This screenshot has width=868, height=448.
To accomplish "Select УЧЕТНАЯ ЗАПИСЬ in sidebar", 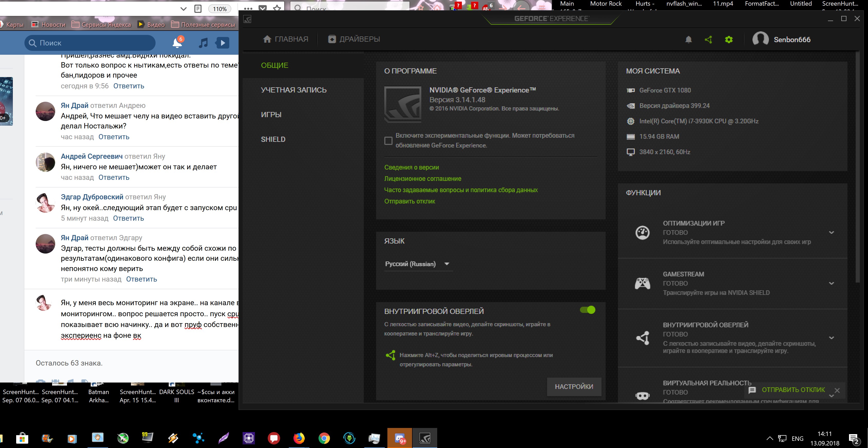I will (x=293, y=90).
